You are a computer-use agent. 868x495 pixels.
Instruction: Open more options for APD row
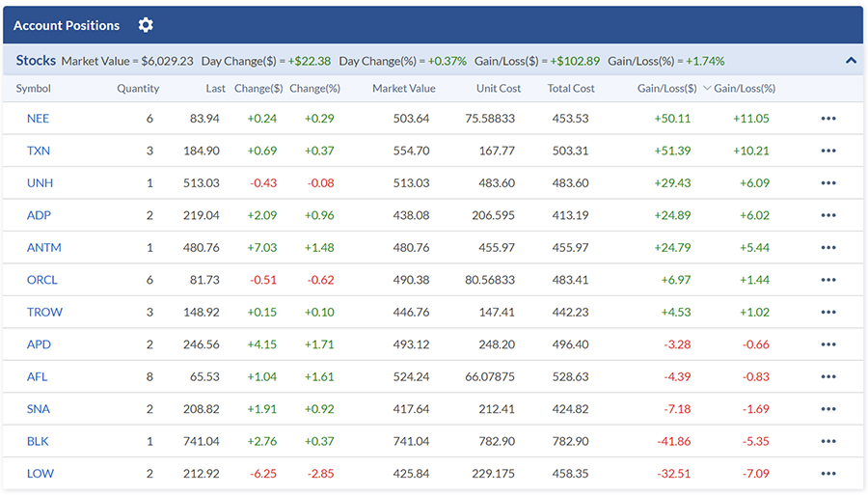pos(828,344)
